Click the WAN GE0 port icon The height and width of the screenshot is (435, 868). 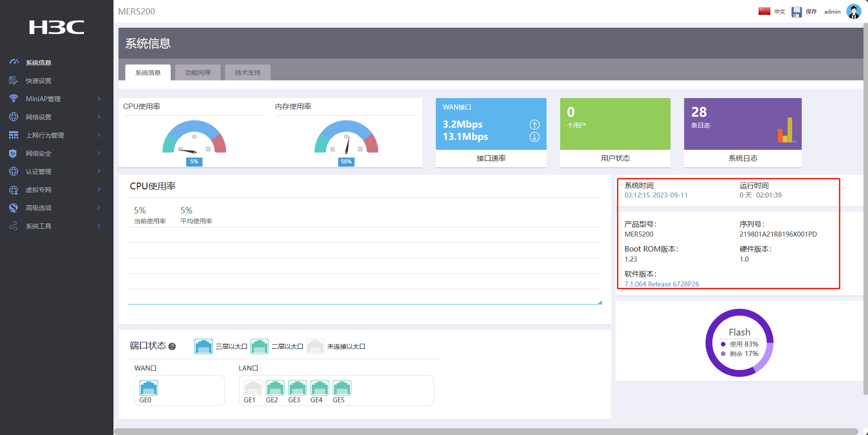148,388
